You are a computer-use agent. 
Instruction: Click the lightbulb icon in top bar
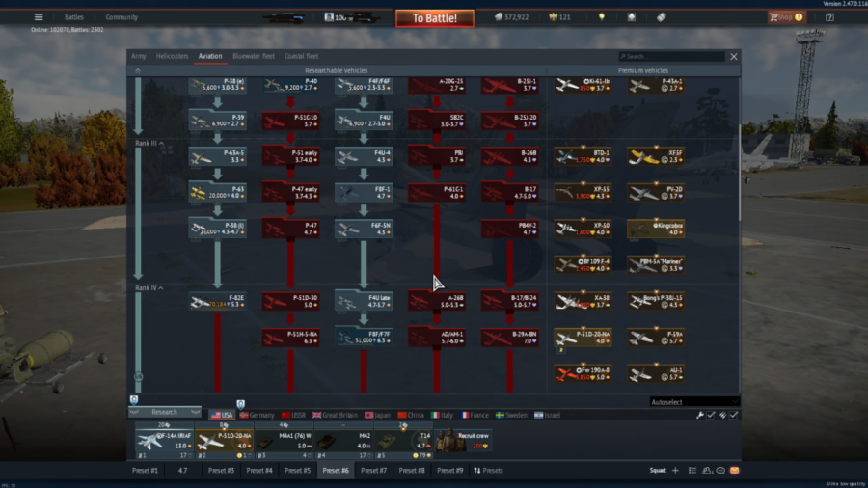(602, 17)
